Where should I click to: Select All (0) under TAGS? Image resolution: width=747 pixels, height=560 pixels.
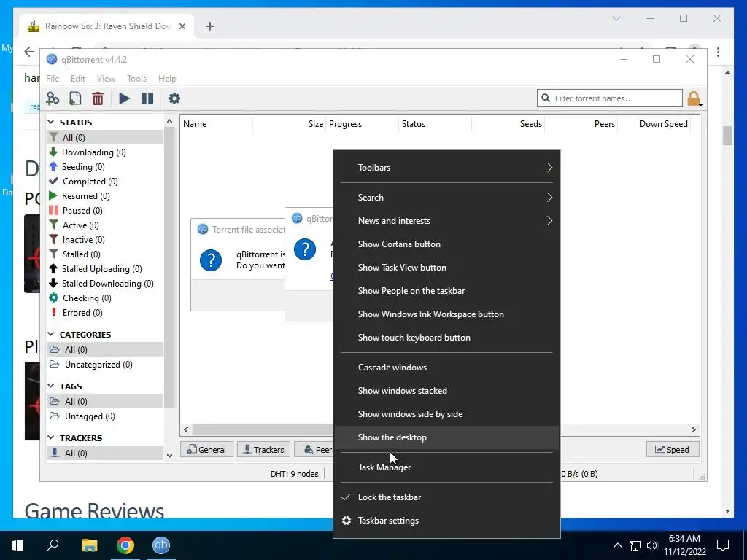coord(105,402)
